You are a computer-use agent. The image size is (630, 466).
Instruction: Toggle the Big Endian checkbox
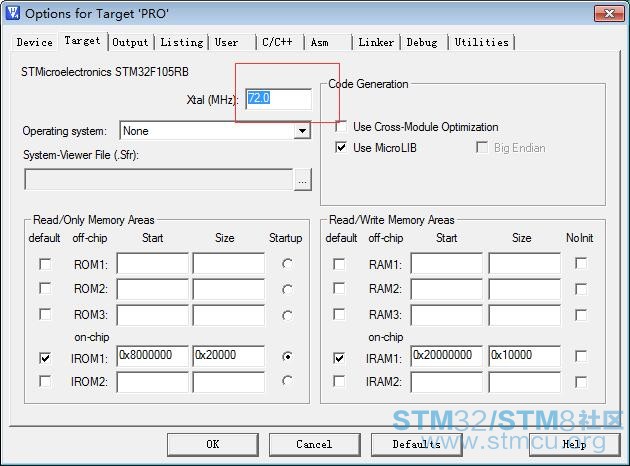coord(482,147)
